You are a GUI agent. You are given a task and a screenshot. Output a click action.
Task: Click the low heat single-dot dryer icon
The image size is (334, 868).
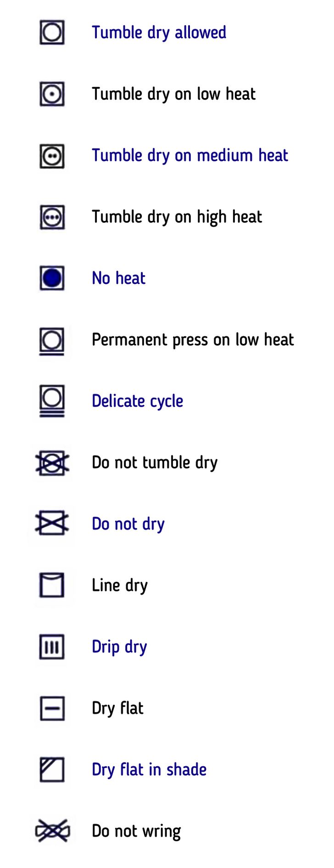tap(52, 94)
